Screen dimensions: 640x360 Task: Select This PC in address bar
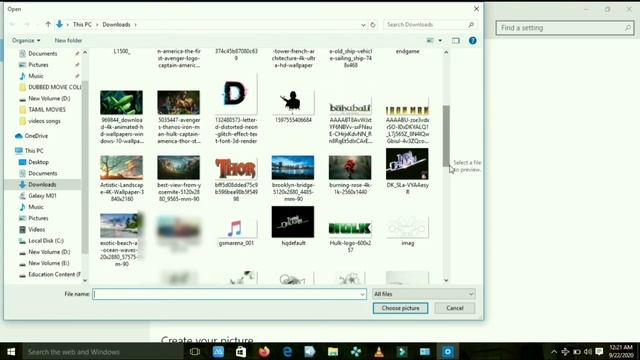point(82,24)
